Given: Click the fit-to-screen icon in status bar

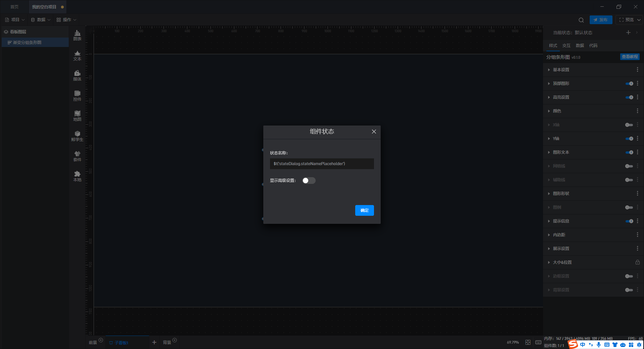Looking at the screenshot, I should coord(528,342).
